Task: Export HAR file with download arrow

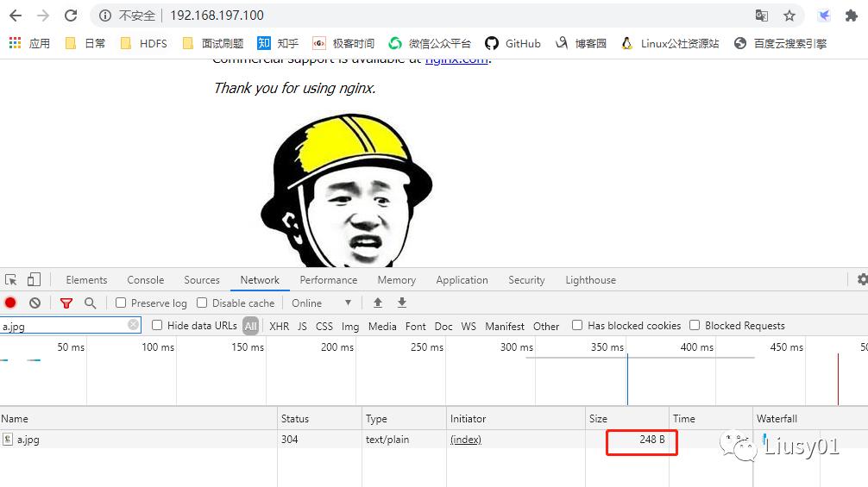Action: 402,303
